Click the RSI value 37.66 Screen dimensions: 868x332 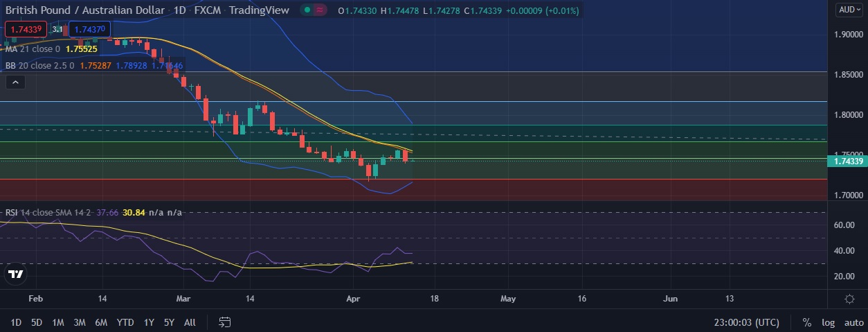(107, 212)
